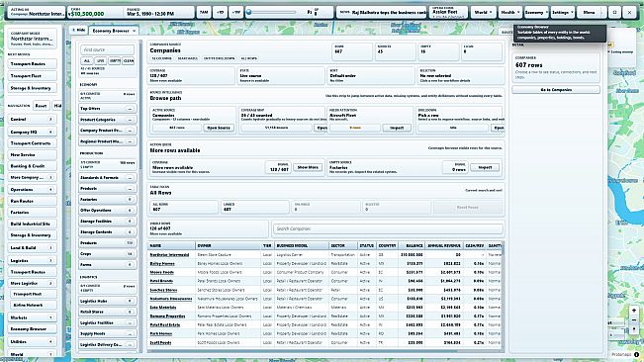Filter sources with the EMPTY chip

[115, 60]
